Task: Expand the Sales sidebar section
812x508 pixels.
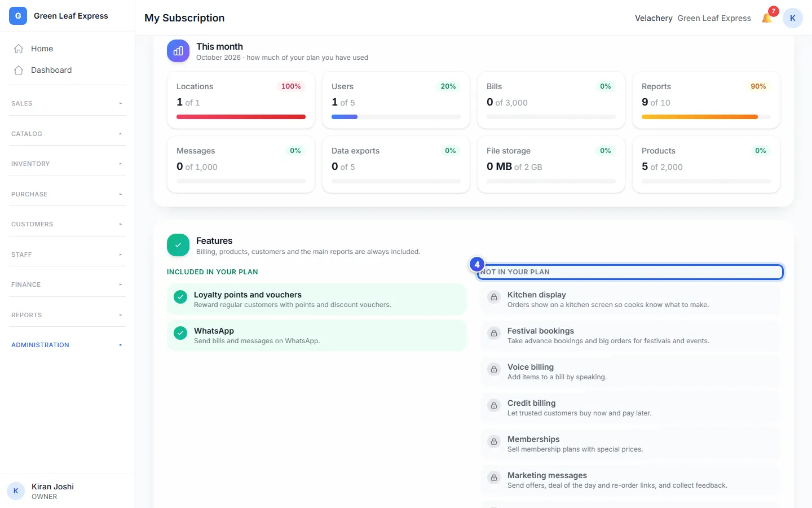Action: tap(67, 103)
